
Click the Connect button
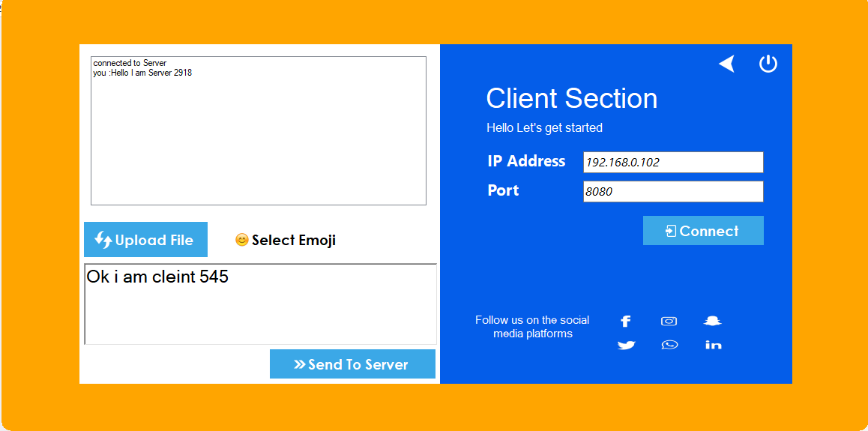click(x=703, y=231)
